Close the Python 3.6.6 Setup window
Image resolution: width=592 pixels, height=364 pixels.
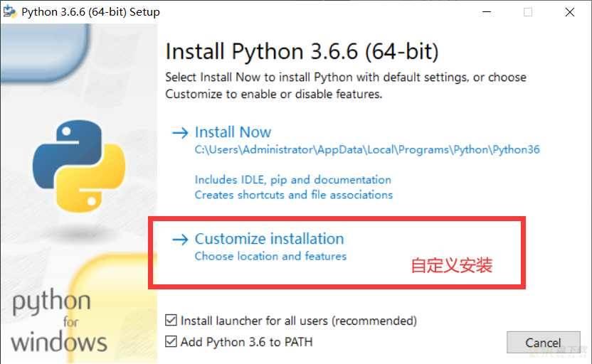tap(570, 12)
